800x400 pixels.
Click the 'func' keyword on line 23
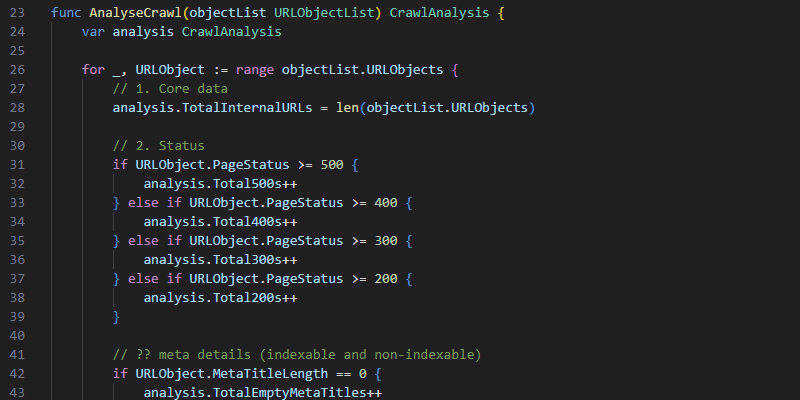[x=66, y=13]
